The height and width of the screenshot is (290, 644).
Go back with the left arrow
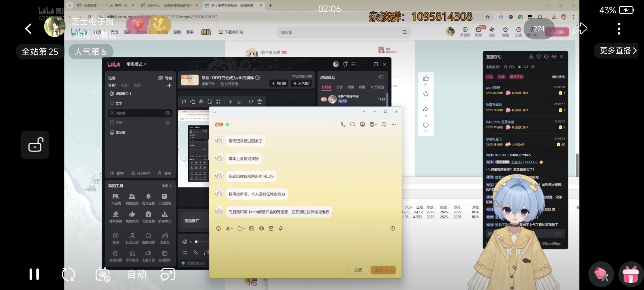pyautogui.click(x=28, y=29)
